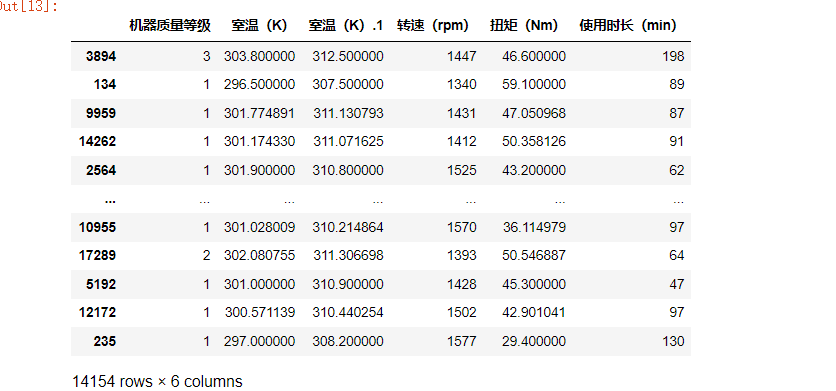
Task: Click row index 2564
Action: click(101, 171)
